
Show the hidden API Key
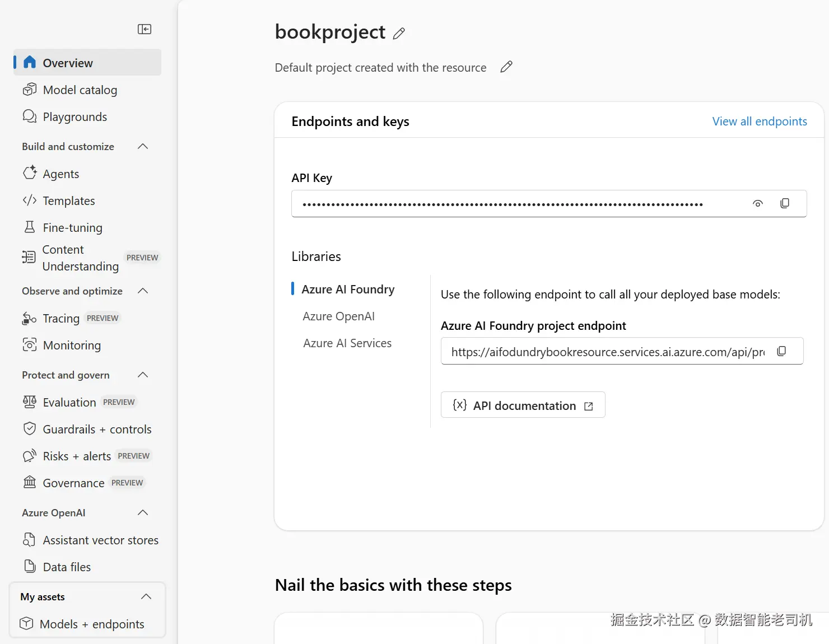[758, 203]
